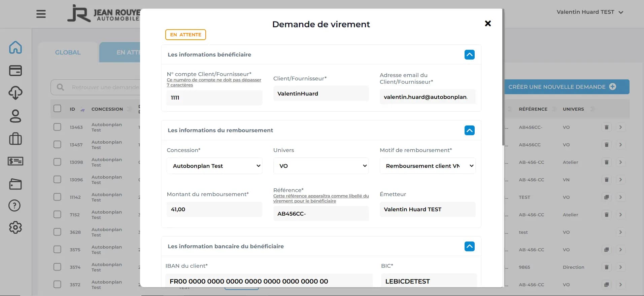The width and height of the screenshot is (644, 296).
Task: Collapse Les informations bénéficiaire section
Action: 469,54
